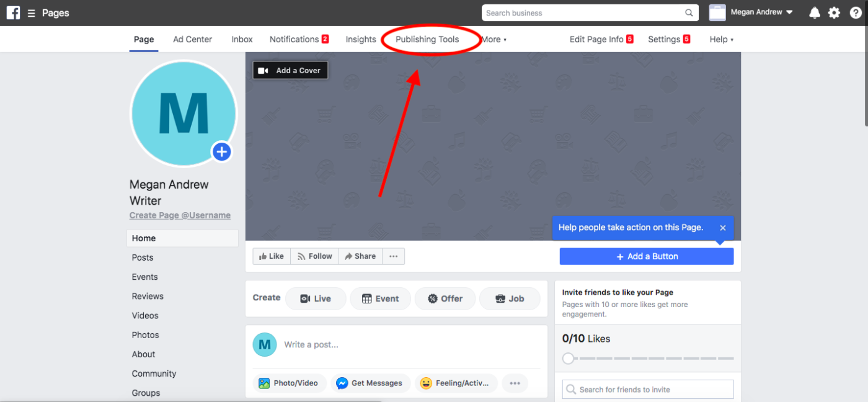Click the Facebook logo icon

pyautogui.click(x=13, y=12)
